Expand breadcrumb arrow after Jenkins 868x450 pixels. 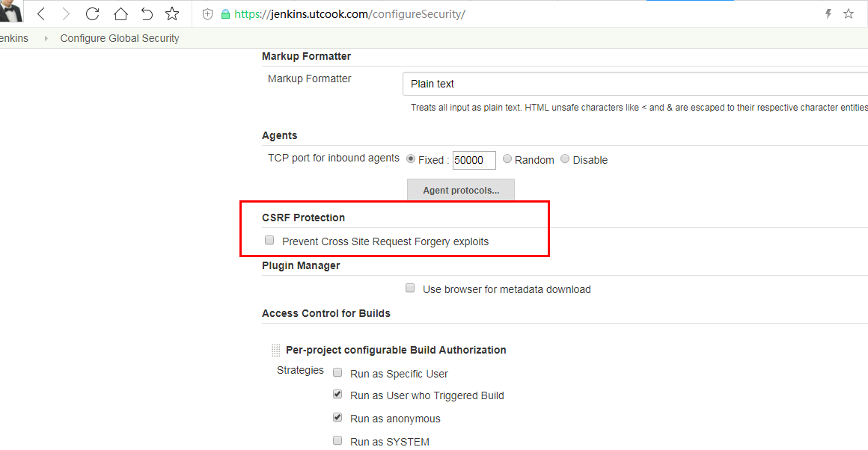click(46, 38)
